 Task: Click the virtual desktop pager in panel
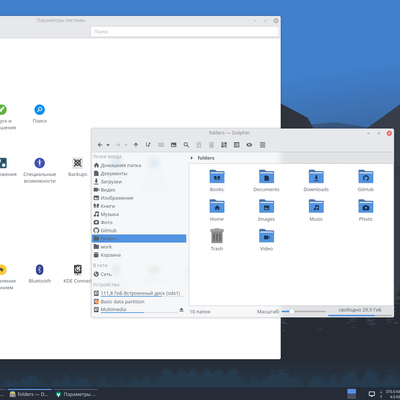351,394
